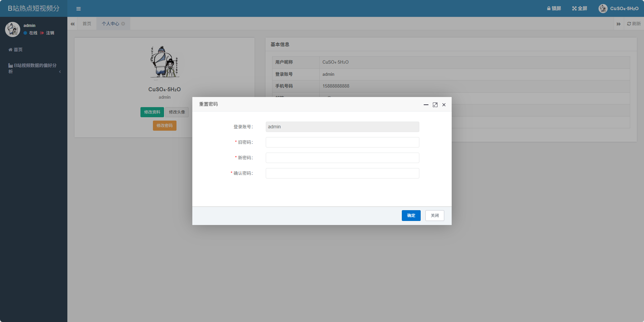This screenshot has height=322, width=644.
Task: Focus the 确认密码 input field
Action: [342, 173]
